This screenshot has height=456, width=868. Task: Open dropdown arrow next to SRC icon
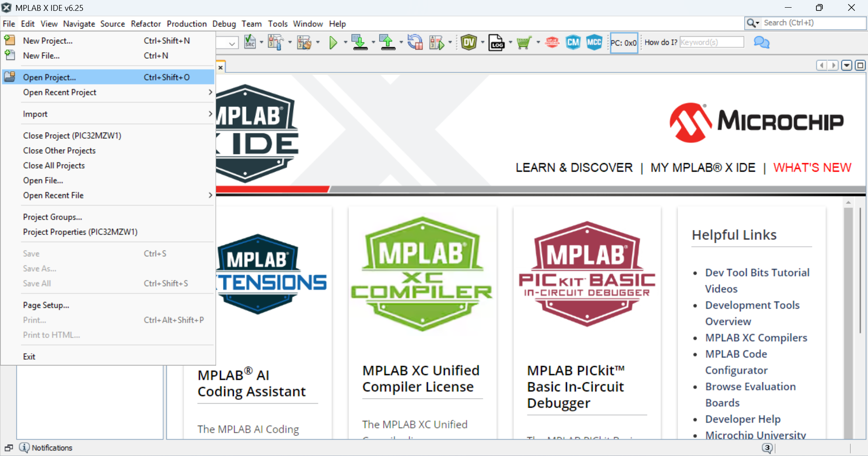click(262, 42)
